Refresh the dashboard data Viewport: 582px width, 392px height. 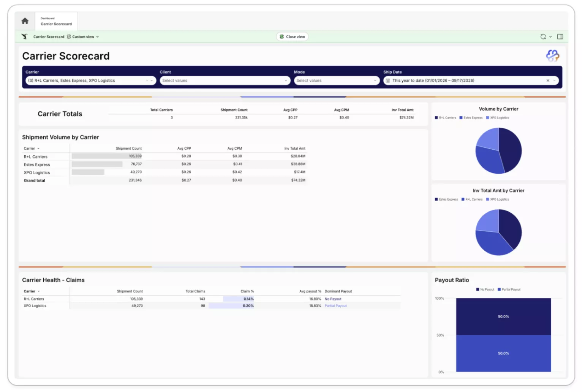543,37
